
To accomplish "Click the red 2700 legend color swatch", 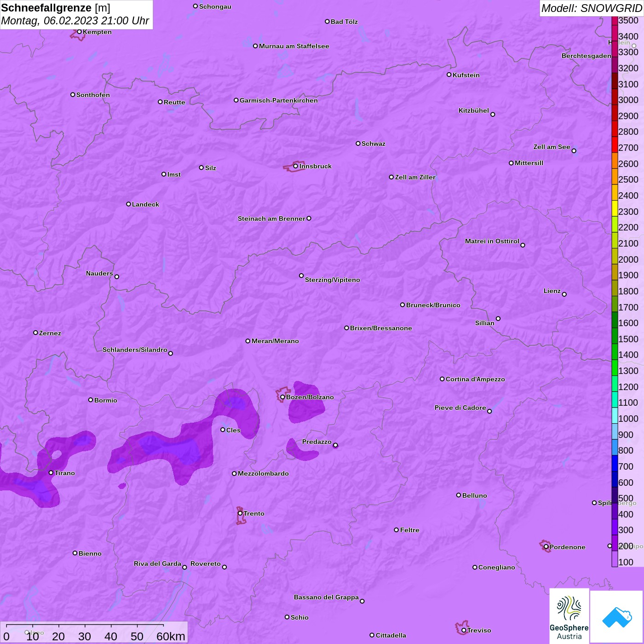I will click(x=615, y=144).
